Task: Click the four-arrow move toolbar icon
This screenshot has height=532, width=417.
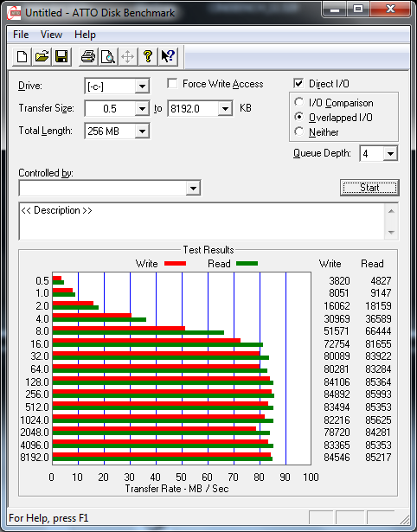Action: [127, 56]
